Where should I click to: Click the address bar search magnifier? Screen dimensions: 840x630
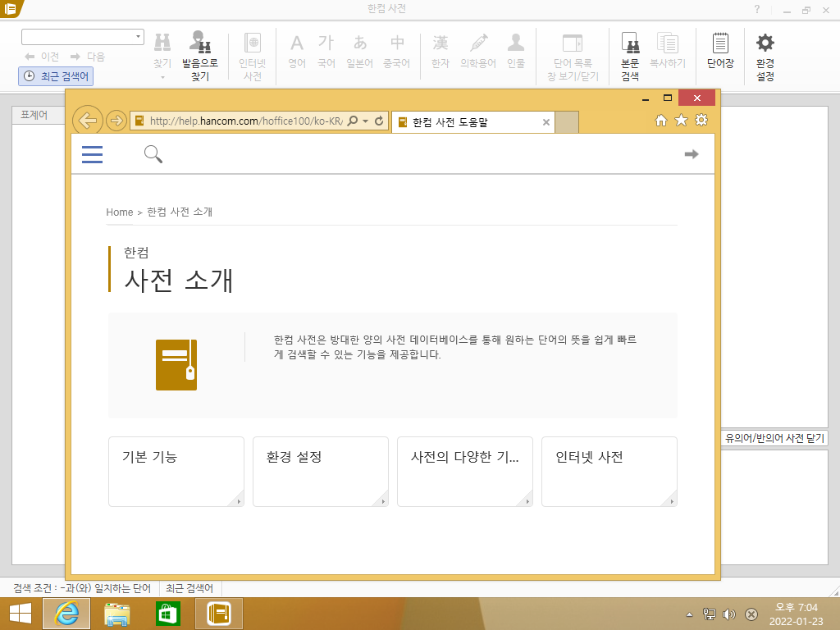pos(353,121)
